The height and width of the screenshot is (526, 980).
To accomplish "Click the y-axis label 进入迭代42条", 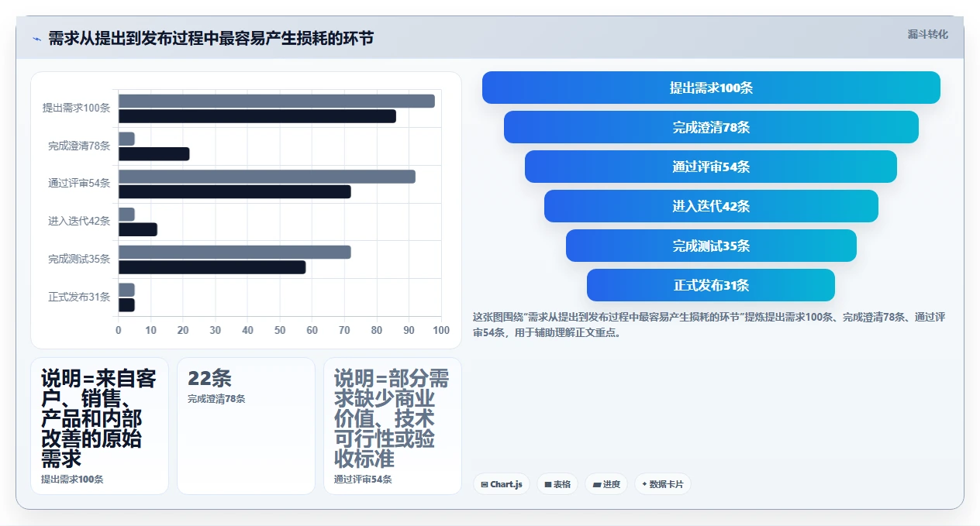I will click(x=79, y=222).
